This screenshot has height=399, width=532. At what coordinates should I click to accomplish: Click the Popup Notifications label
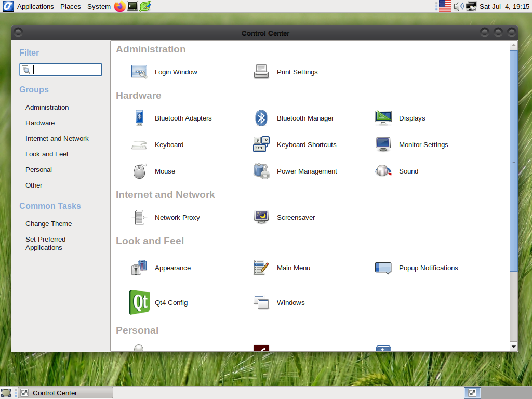tap(429, 268)
